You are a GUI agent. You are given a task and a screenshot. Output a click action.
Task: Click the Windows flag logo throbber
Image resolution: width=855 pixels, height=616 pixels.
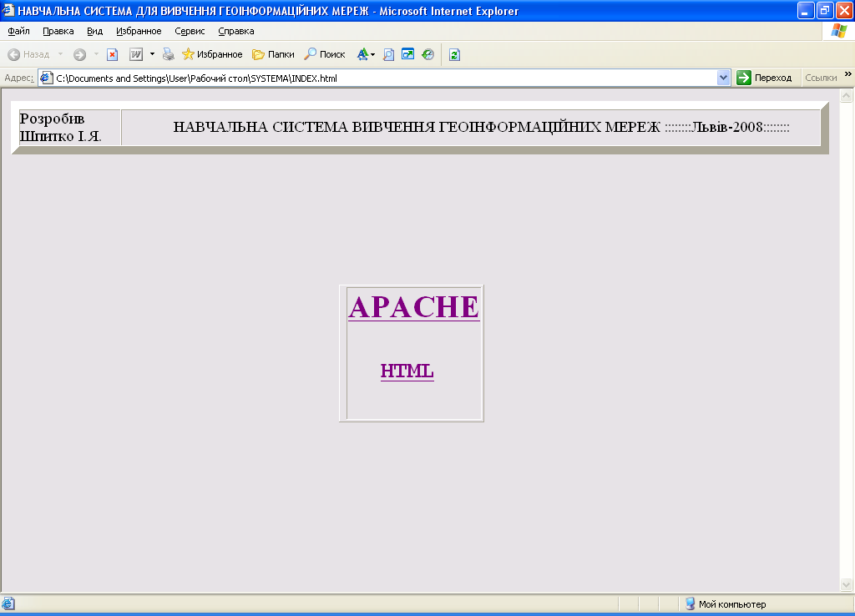coord(838,31)
